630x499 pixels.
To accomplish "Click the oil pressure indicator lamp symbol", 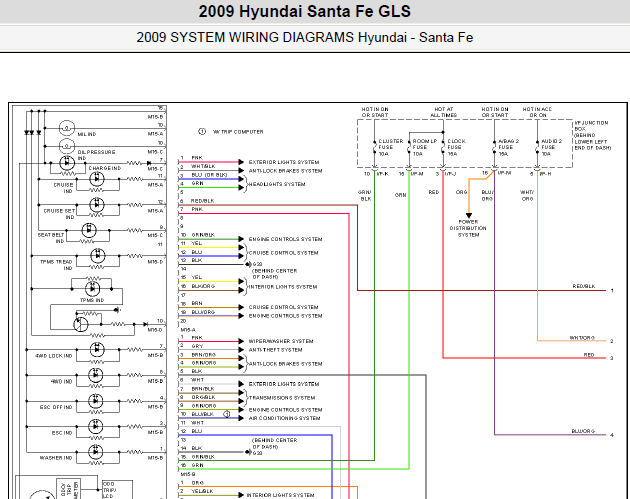I will pyautogui.click(x=67, y=146).
